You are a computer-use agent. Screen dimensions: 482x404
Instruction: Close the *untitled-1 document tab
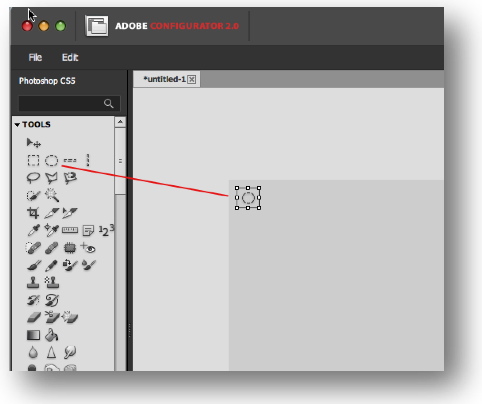coord(192,79)
